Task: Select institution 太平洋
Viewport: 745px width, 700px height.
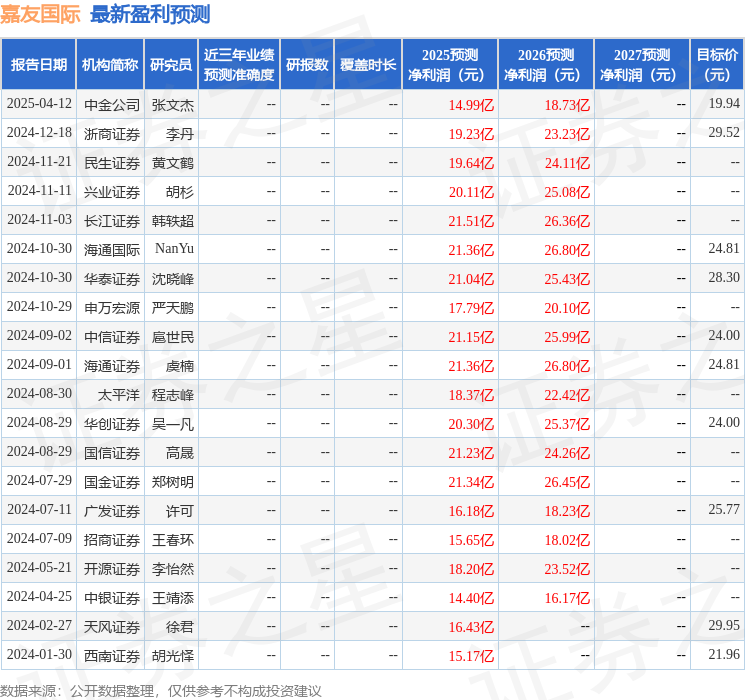Action: pyautogui.click(x=119, y=395)
